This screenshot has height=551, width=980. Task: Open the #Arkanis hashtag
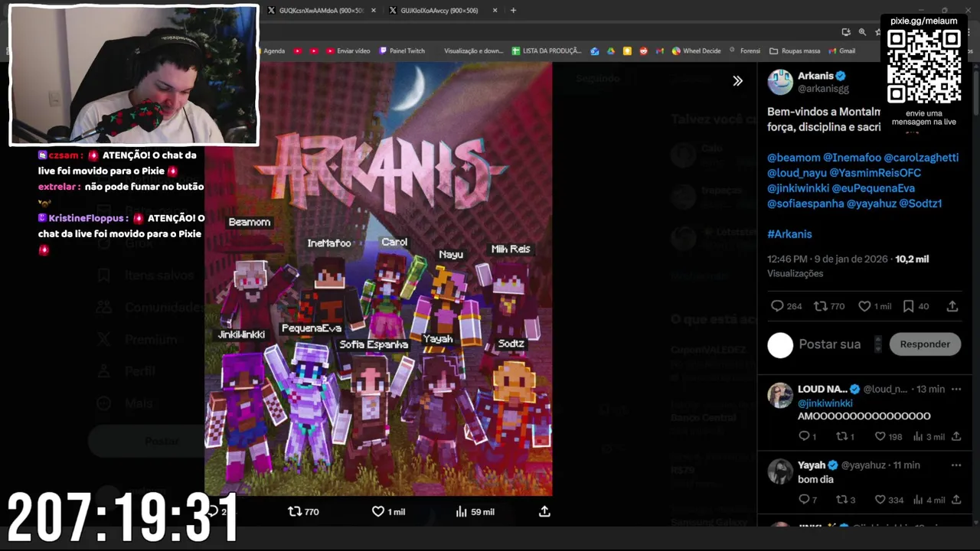click(789, 234)
